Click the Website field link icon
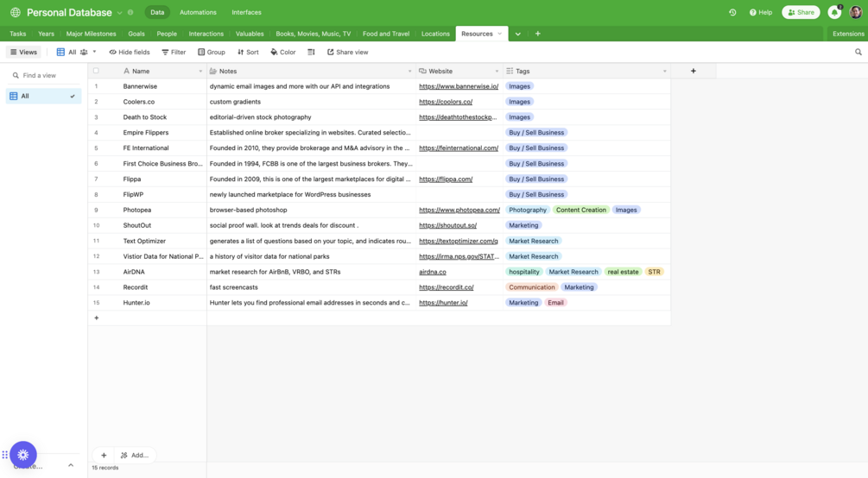 click(x=422, y=71)
